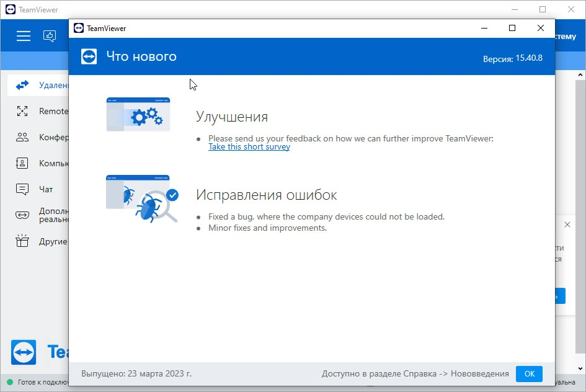Image resolution: width=586 pixels, height=392 pixels.
Task: Click the Fixed a bug company devices line
Action: (x=327, y=216)
